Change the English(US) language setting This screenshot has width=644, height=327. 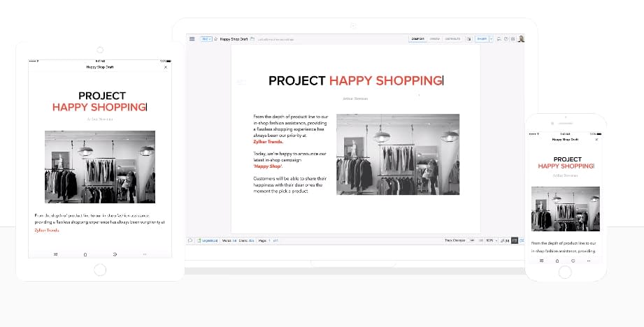pos(208,241)
